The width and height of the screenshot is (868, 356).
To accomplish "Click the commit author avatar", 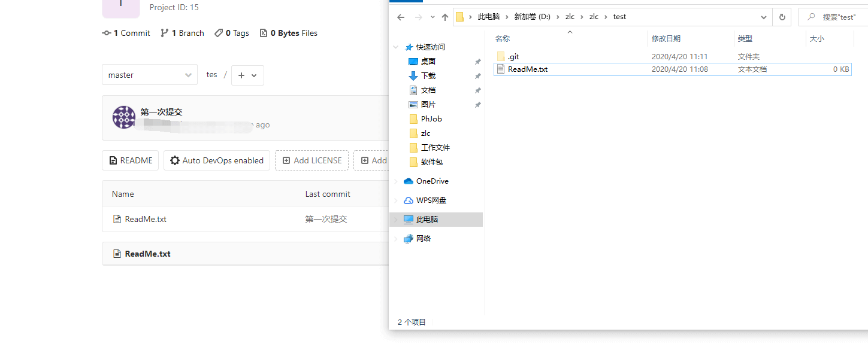I will pyautogui.click(x=124, y=117).
